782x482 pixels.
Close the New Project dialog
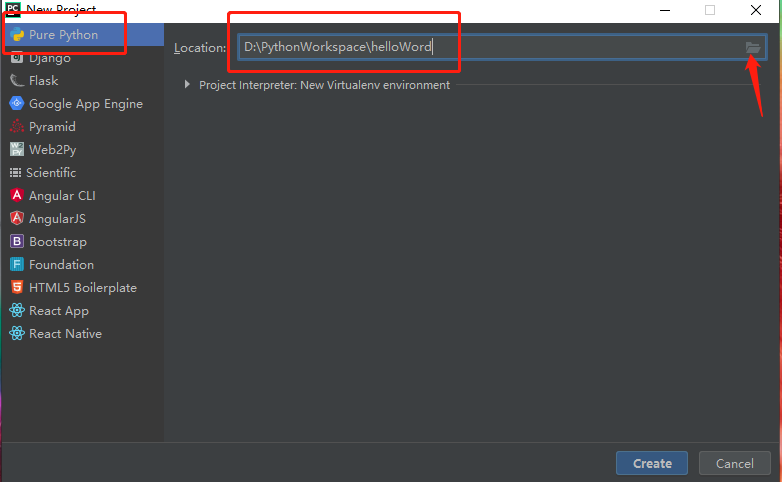[756, 10]
